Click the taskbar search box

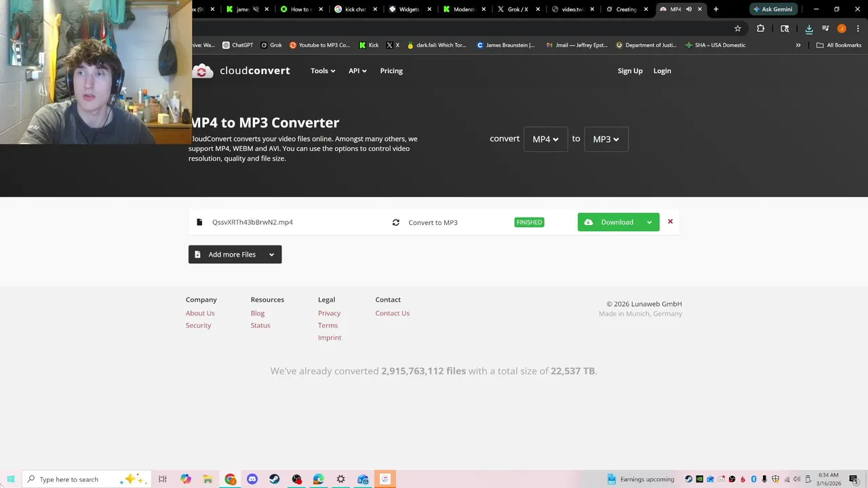pyautogui.click(x=87, y=479)
